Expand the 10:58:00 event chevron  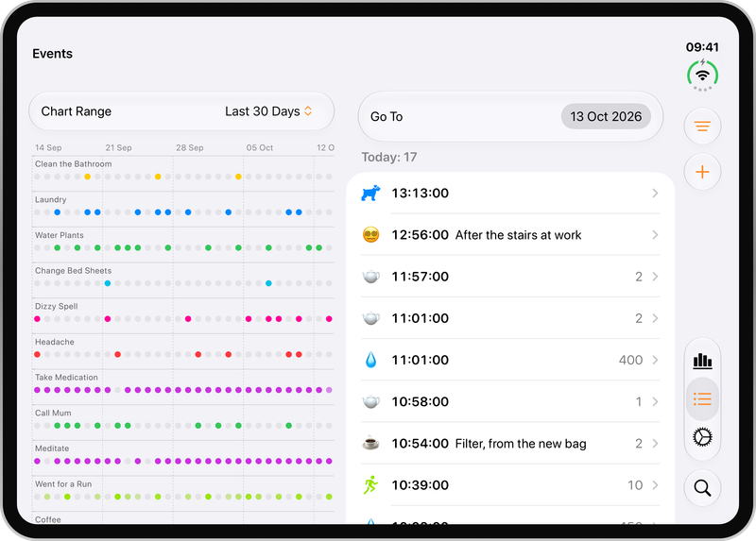(x=655, y=401)
